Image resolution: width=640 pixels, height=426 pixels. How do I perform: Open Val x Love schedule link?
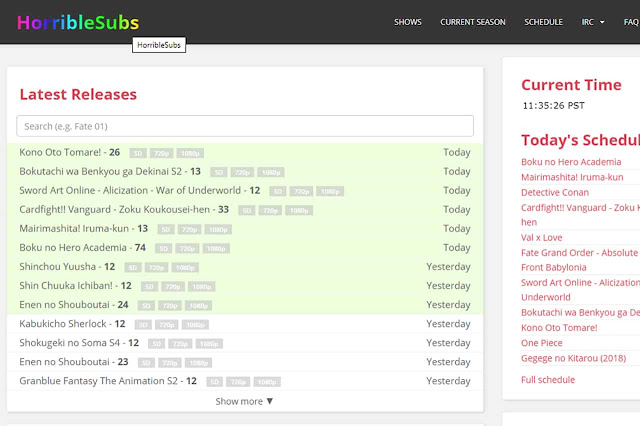click(x=541, y=237)
